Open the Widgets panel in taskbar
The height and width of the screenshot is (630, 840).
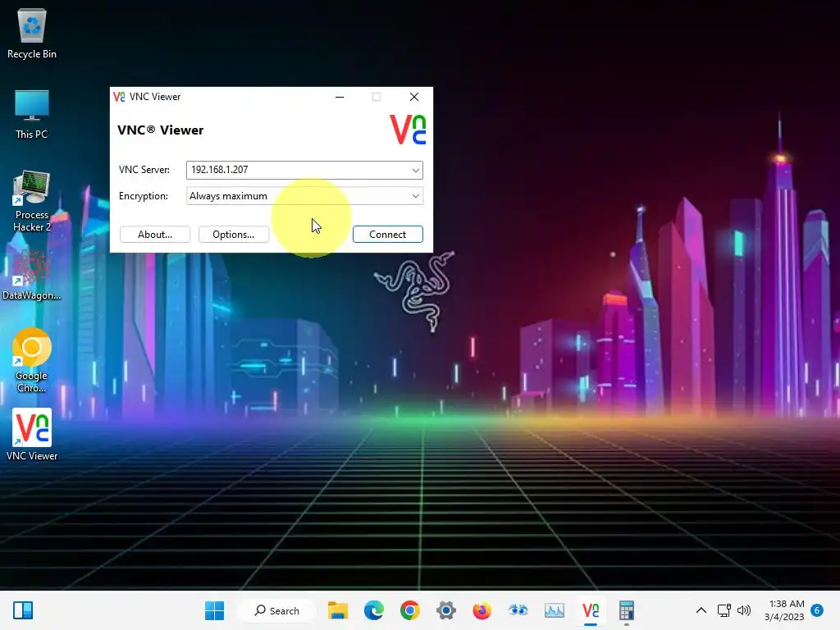23,610
